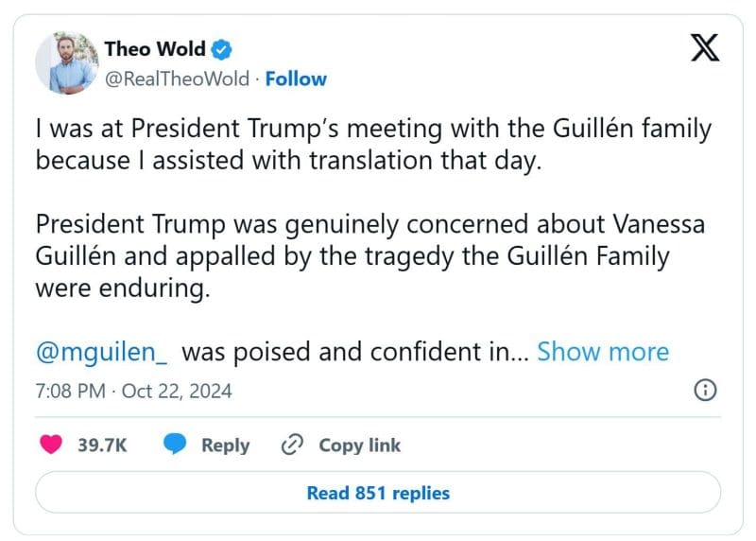756x541 pixels.
Task: Open Read 851 replies
Action: click(378, 493)
